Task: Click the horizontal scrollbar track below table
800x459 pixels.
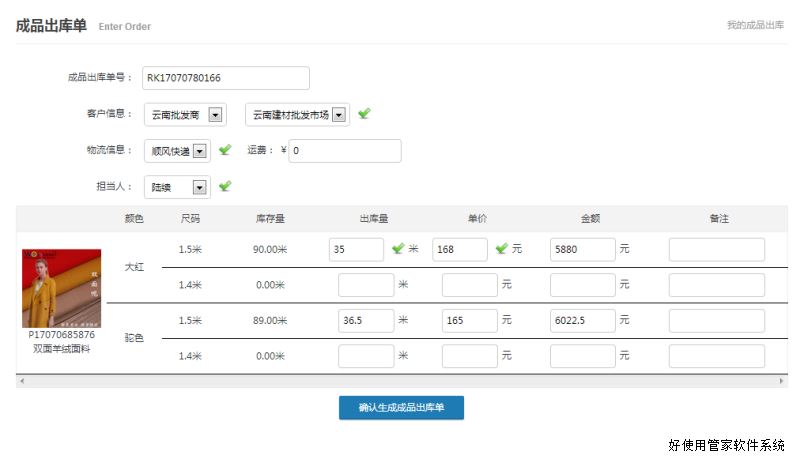Action: 400,381
